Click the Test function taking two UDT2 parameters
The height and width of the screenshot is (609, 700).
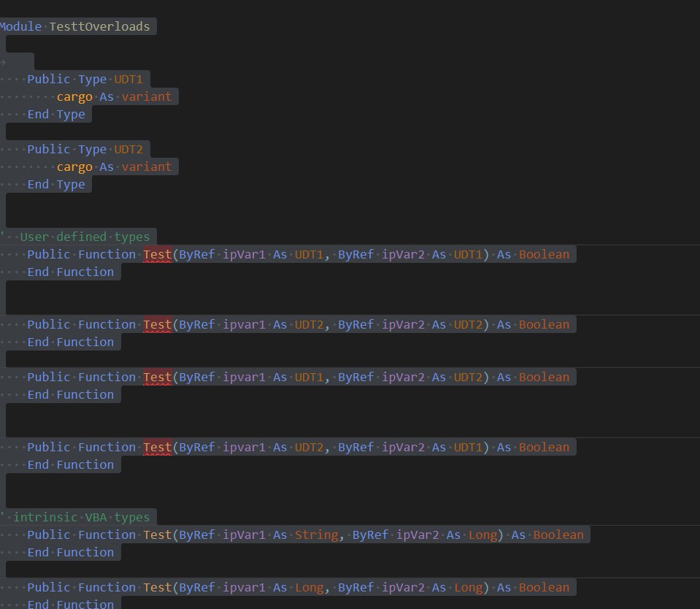point(157,324)
